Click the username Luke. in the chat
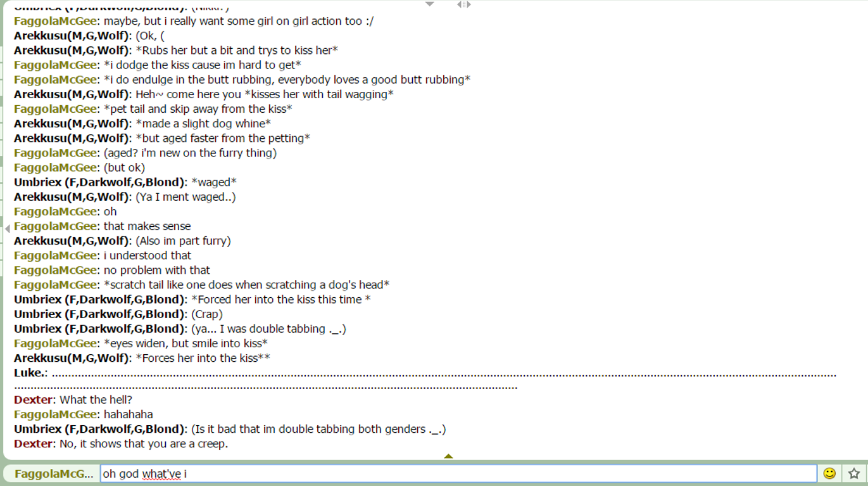This screenshot has height=486, width=868. tap(29, 373)
